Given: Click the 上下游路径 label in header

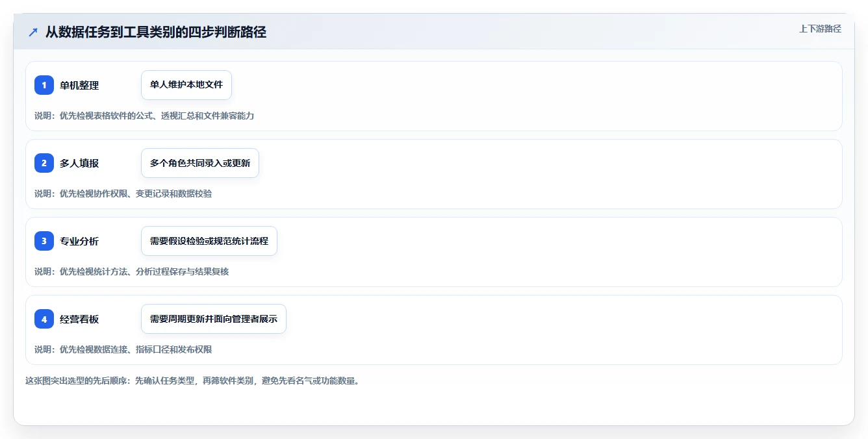Looking at the screenshot, I should tap(820, 29).
